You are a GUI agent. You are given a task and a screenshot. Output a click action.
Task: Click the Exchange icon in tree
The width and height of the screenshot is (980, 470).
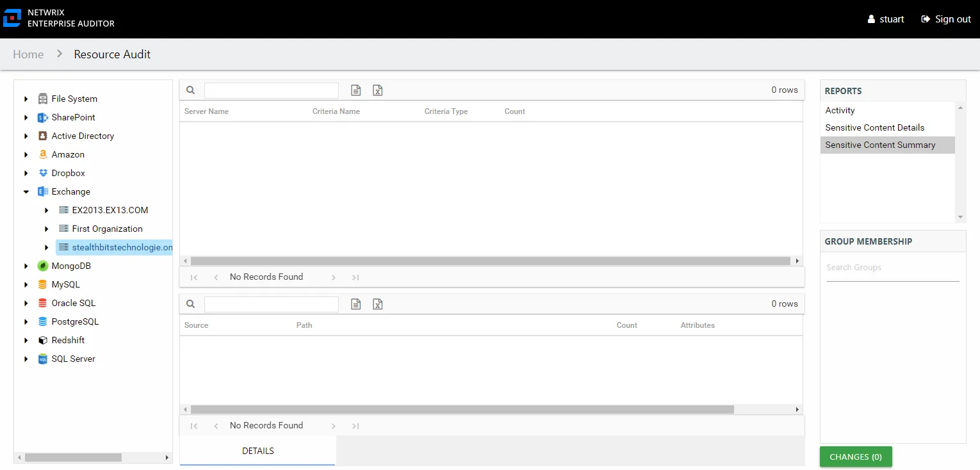[x=43, y=191]
